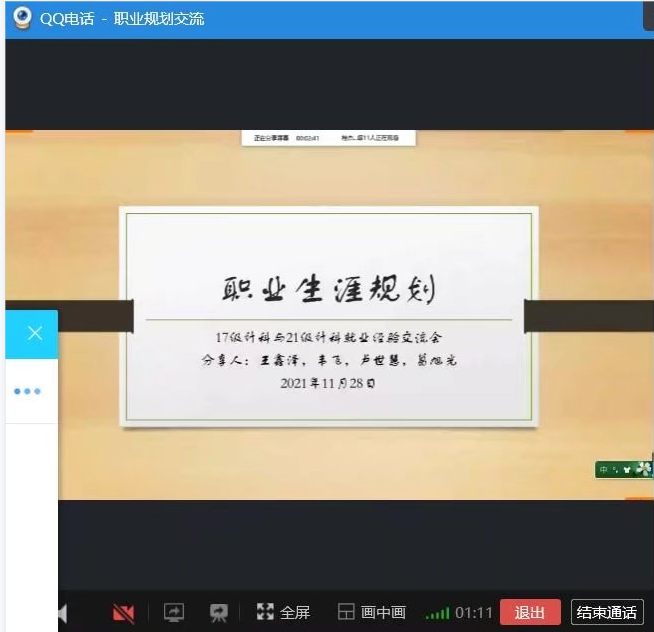Toggle the speaker icon at bottom left

point(63,612)
